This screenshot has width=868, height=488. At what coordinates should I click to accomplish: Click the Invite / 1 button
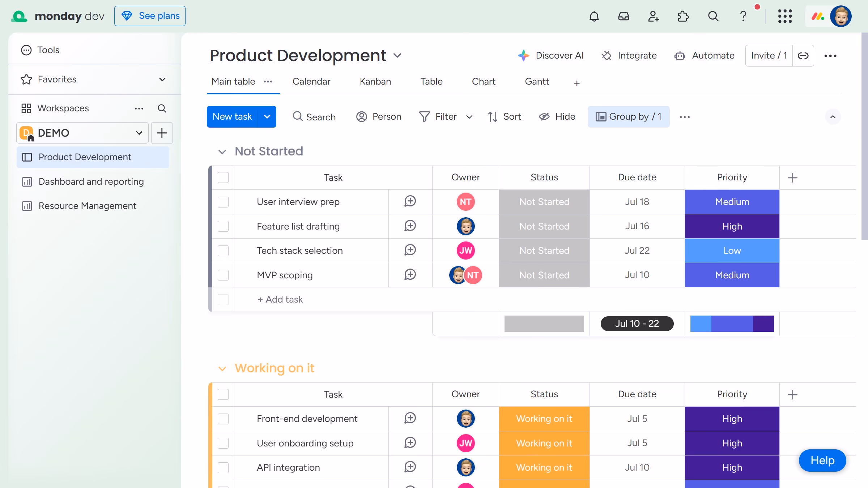[769, 56]
